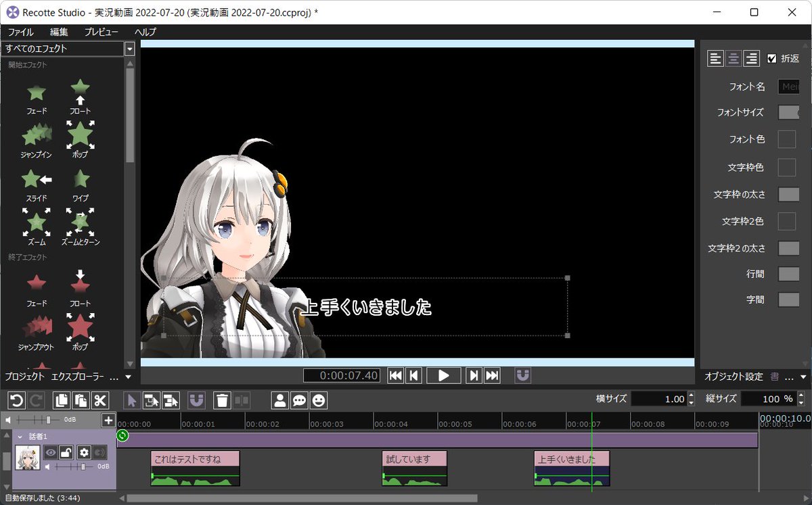Open the ファイル menu

20,32
